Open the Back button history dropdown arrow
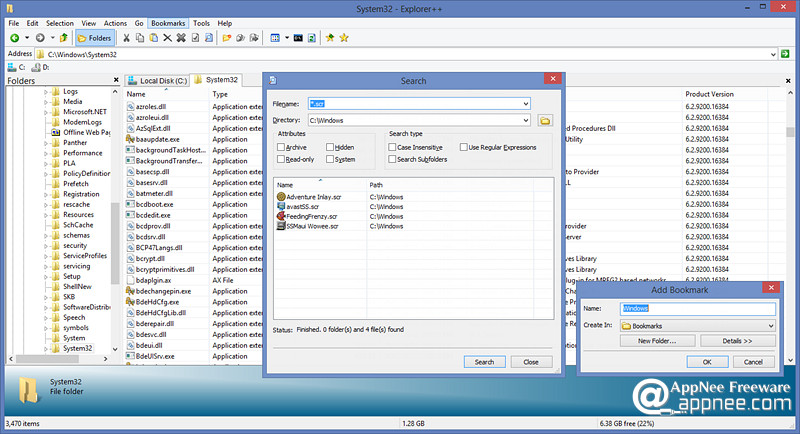 pyautogui.click(x=27, y=38)
